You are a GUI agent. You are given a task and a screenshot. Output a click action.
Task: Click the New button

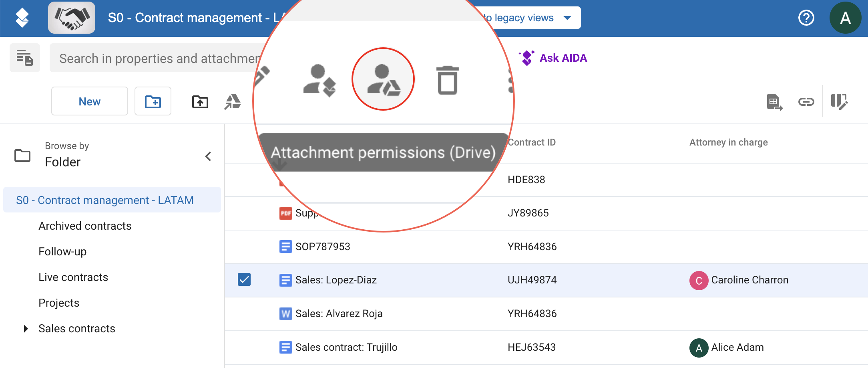pyautogui.click(x=90, y=102)
